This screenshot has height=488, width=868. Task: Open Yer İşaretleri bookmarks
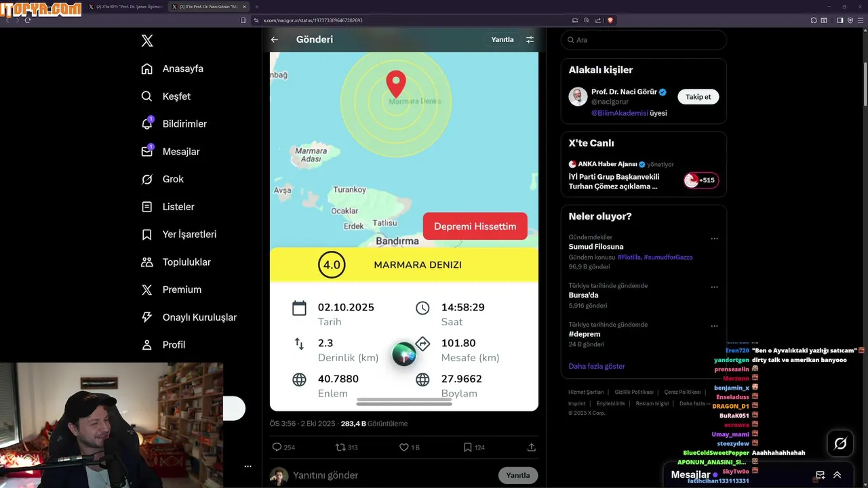pyautogui.click(x=179, y=235)
